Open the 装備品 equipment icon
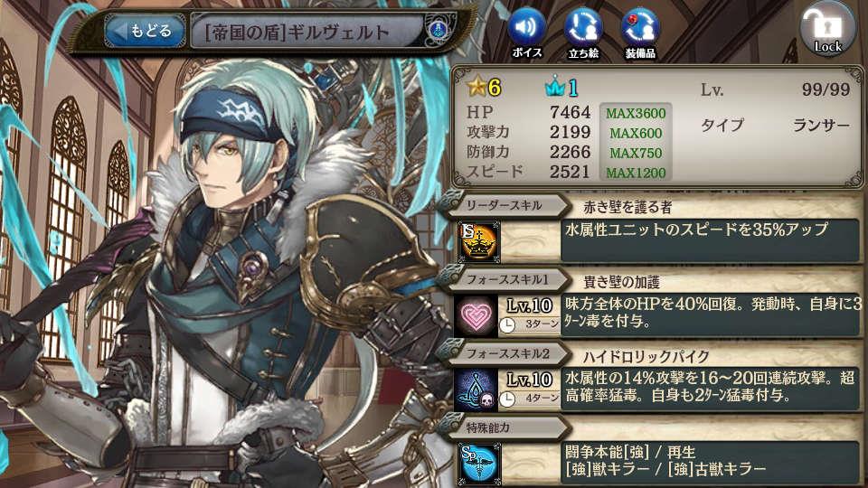 [640, 33]
